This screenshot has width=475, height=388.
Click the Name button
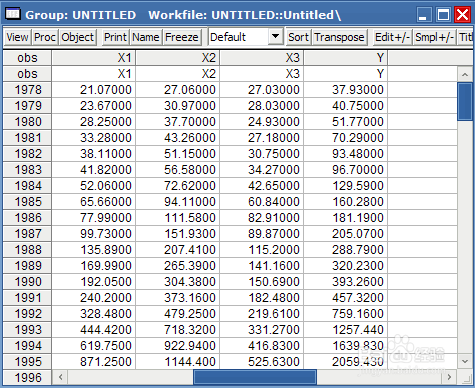click(146, 37)
